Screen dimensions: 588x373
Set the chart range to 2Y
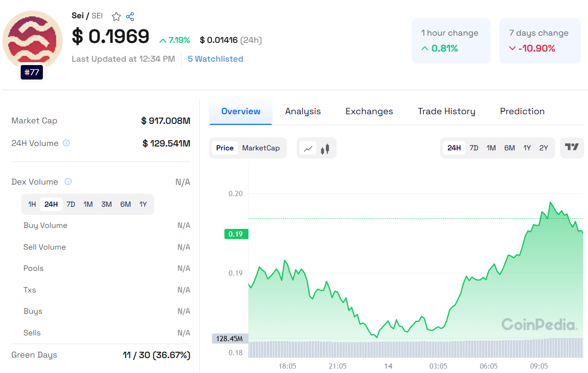[544, 148]
